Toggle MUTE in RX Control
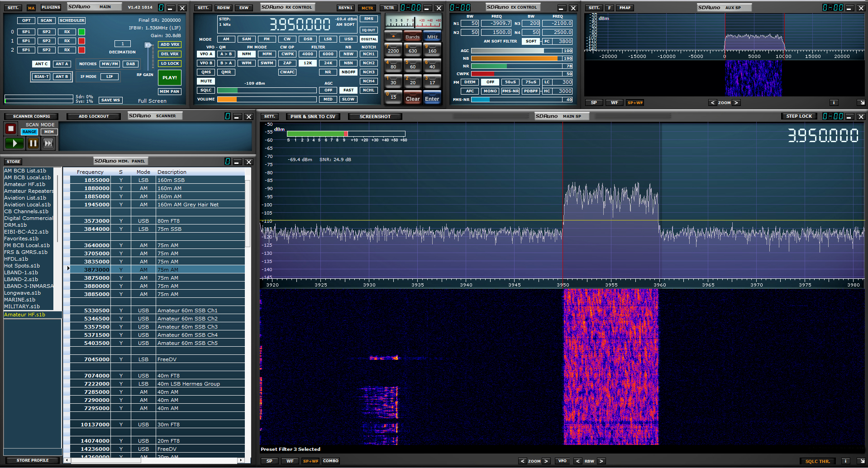This screenshot has height=468, width=868. point(206,81)
